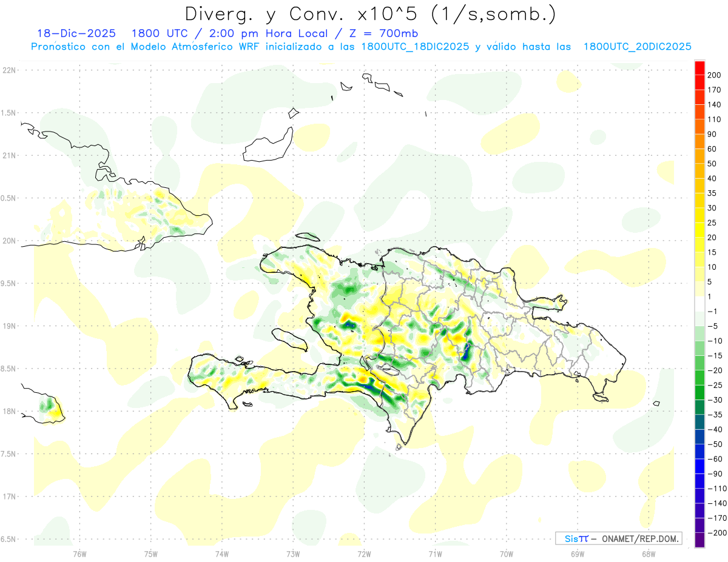This screenshot has height=562, width=728.
Task: Select the '72W' longitude label
Action: pos(364,554)
